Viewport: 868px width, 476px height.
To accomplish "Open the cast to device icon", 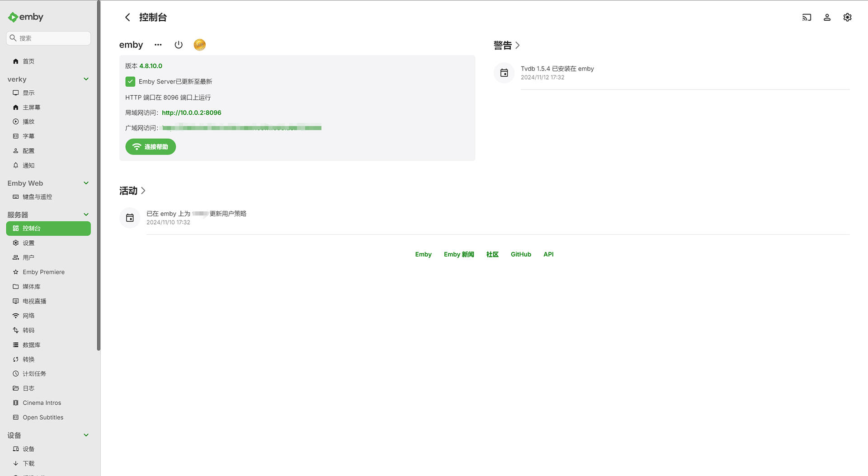I will (x=807, y=17).
